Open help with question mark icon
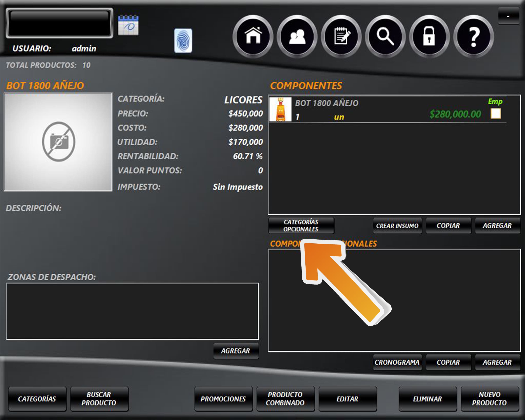The height and width of the screenshot is (420, 525). (x=473, y=36)
